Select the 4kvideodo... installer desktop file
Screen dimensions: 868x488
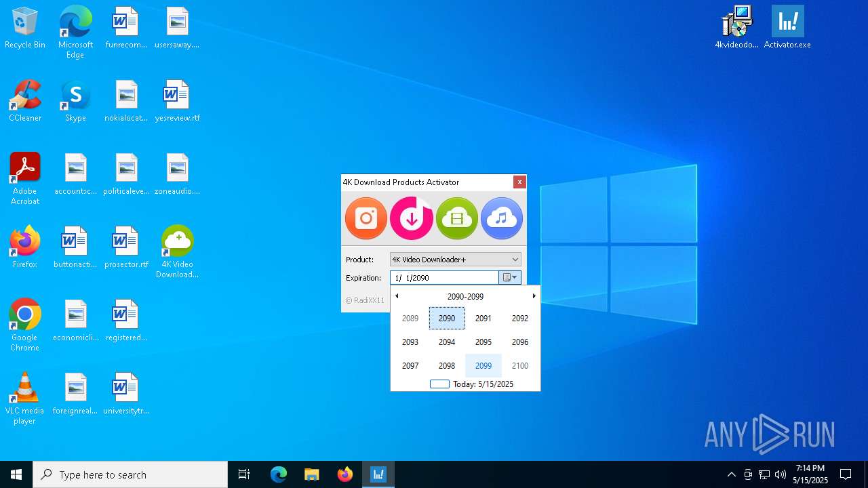point(737,28)
